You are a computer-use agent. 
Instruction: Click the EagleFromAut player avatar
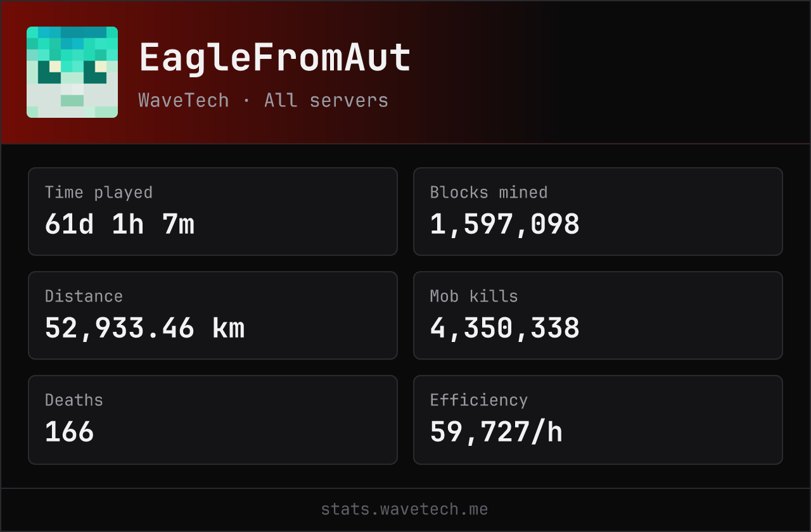click(x=72, y=72)
